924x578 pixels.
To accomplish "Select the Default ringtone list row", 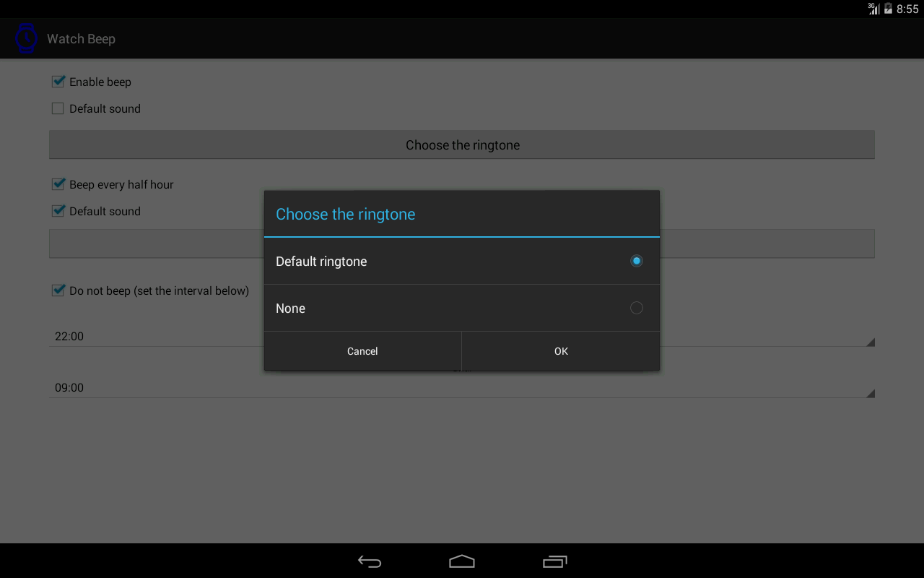I will click(x=462, y=261).
